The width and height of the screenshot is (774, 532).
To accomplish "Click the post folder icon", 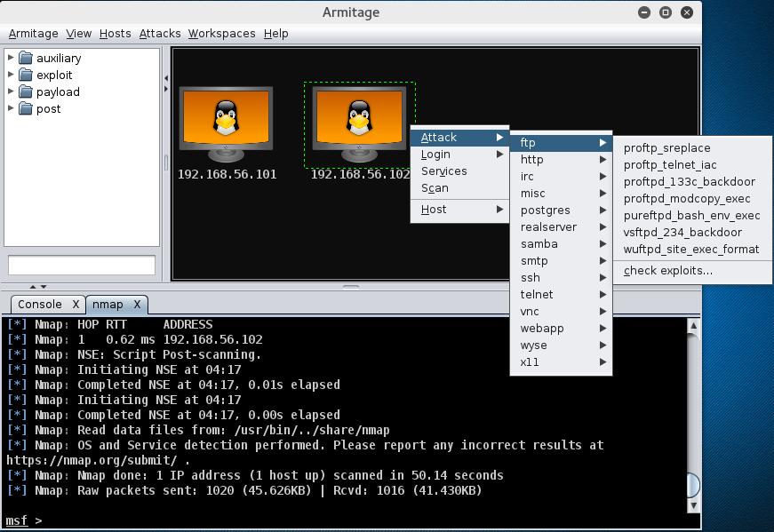I will click(x=26, y=108).
